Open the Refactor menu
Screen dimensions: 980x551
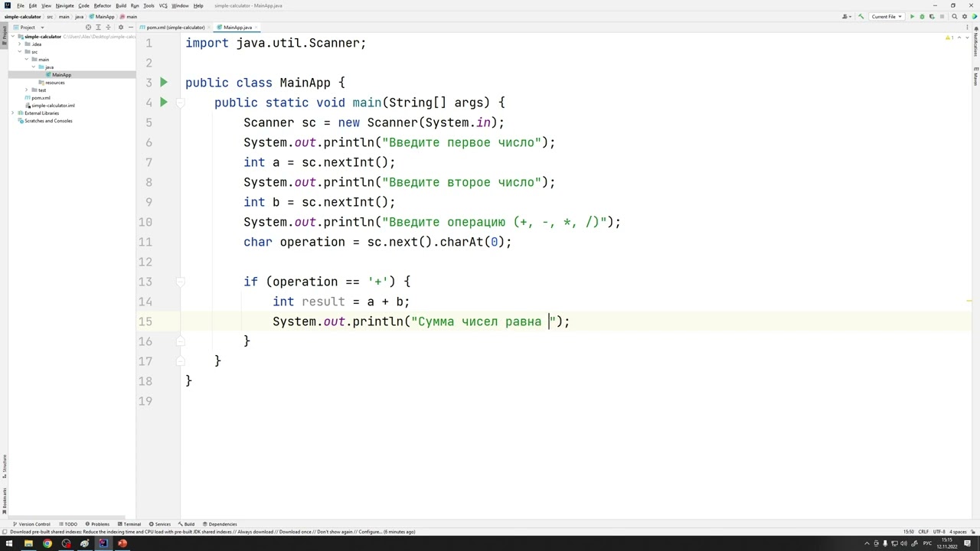(x=103, y=5)
